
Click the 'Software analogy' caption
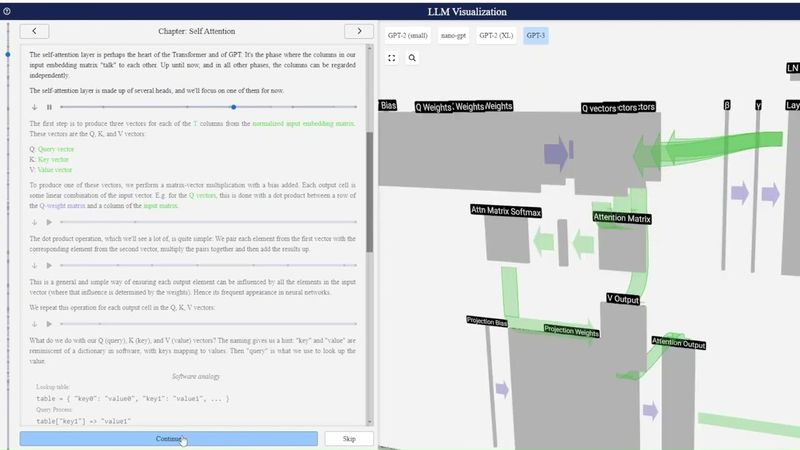coord(196,377)
